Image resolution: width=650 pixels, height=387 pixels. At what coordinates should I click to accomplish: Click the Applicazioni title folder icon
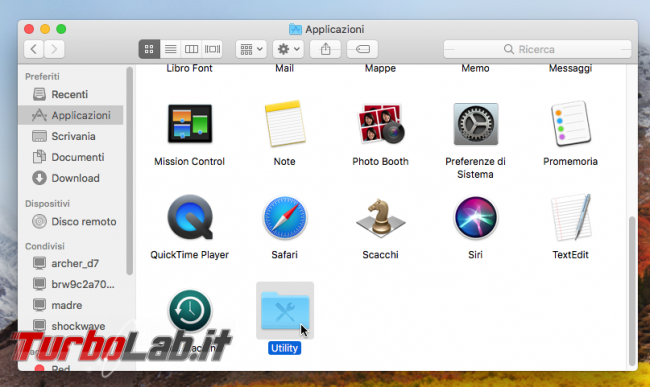tap(295, 29)
